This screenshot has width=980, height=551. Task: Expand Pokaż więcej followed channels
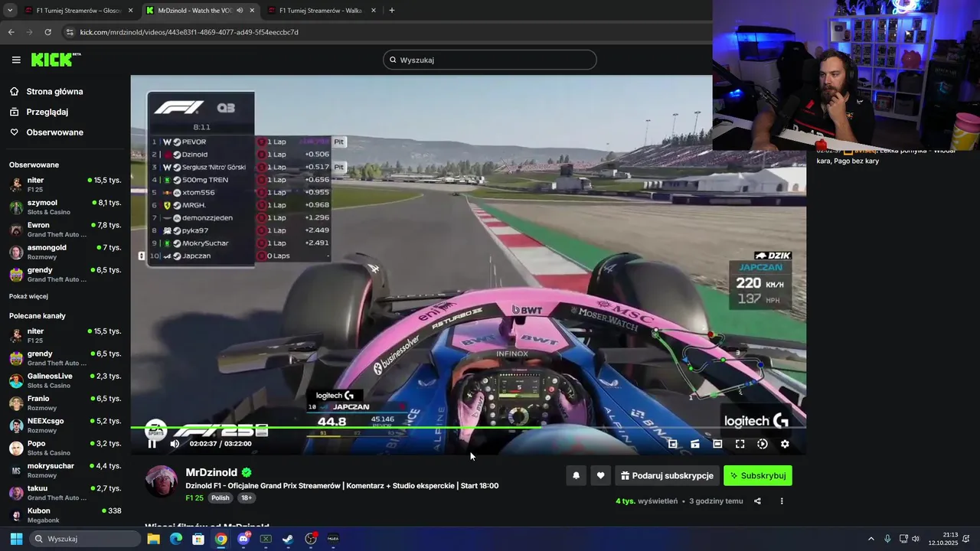click(28, 296)
